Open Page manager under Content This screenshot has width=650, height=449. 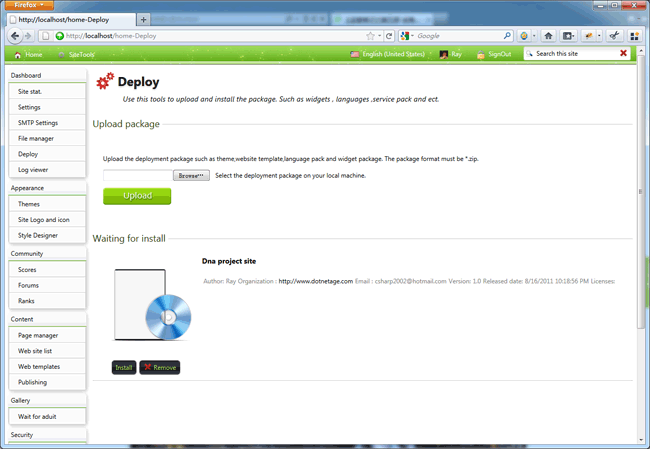[47, 335]
